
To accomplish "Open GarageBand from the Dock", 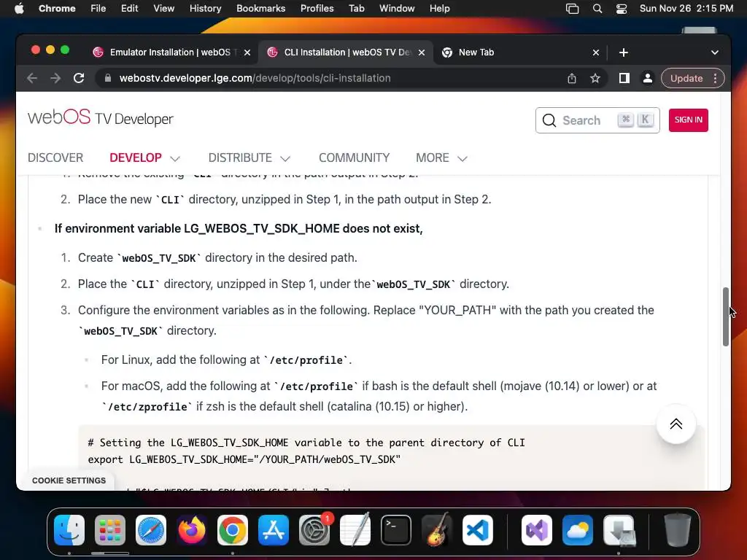I will click(437, 530).
